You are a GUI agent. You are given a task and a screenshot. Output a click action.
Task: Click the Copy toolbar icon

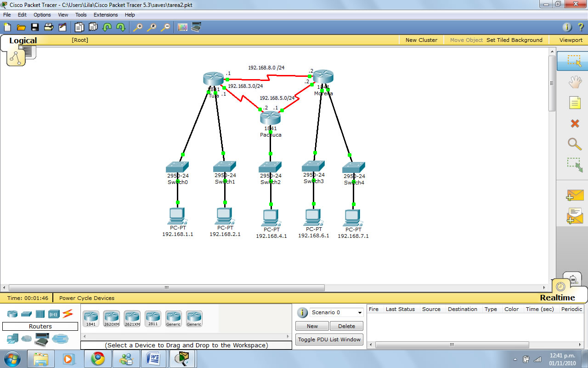tap(79, 27)
